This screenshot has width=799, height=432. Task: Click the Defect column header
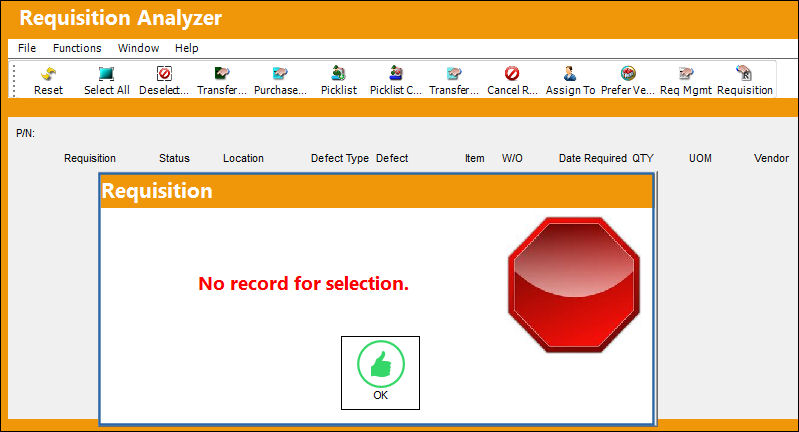click(392, 158)
